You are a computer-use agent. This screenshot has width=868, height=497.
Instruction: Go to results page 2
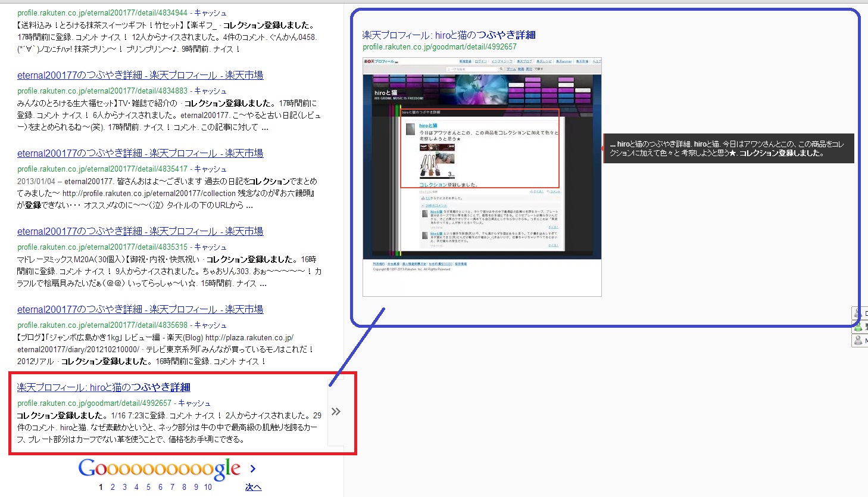coord(113,487)
